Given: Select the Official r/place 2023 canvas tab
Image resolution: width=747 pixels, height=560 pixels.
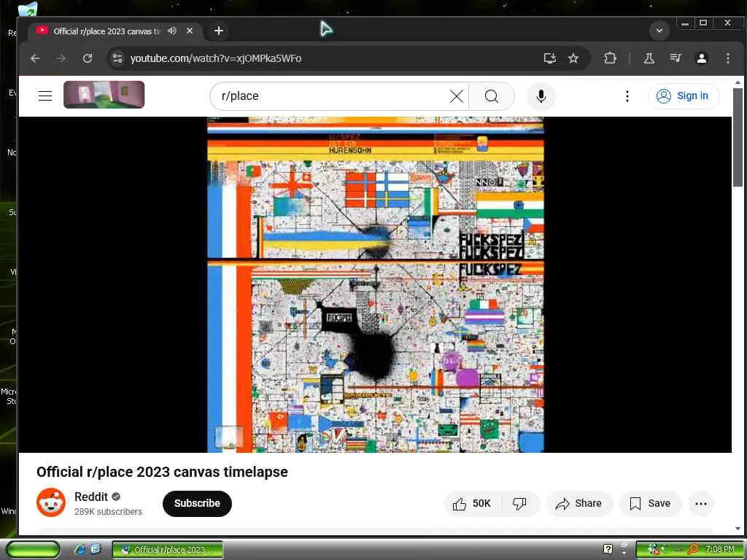Looking at the screenshot, I should click(x=107, y=31).
